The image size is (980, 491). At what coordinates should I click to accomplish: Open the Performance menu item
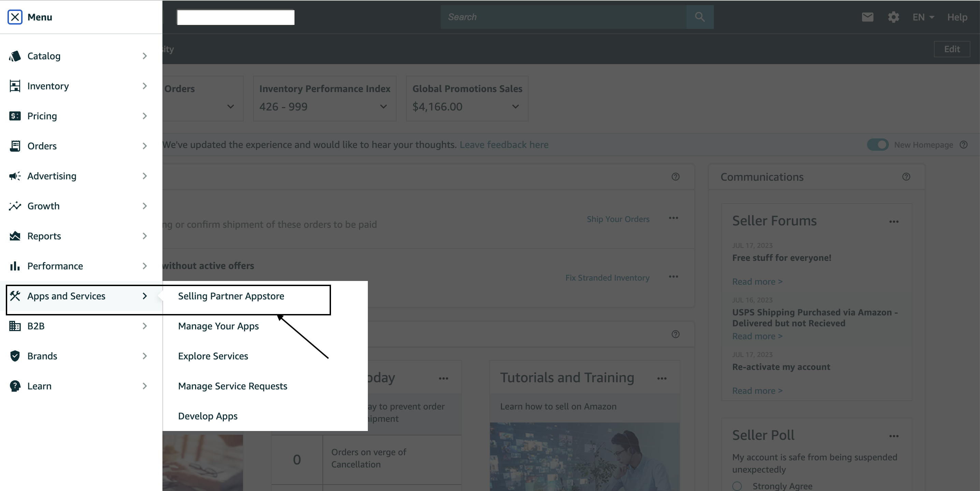81,266
